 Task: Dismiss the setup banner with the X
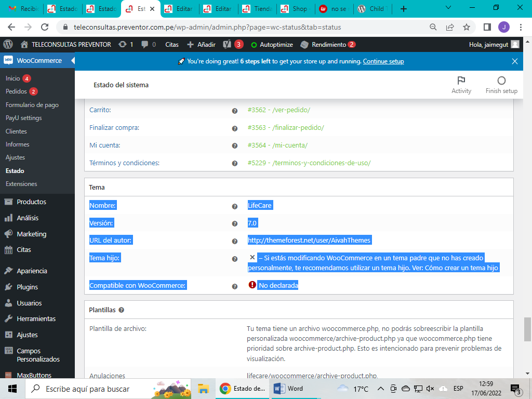click(x=515, y=61)
